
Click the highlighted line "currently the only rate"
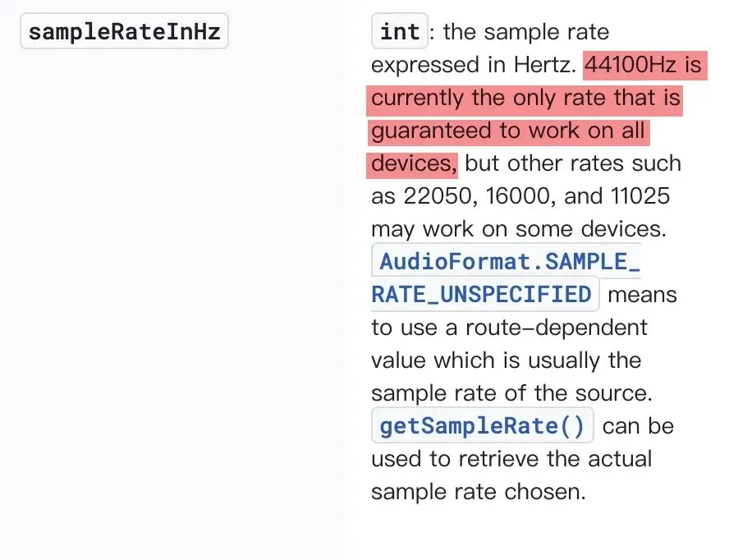[525, 98]
